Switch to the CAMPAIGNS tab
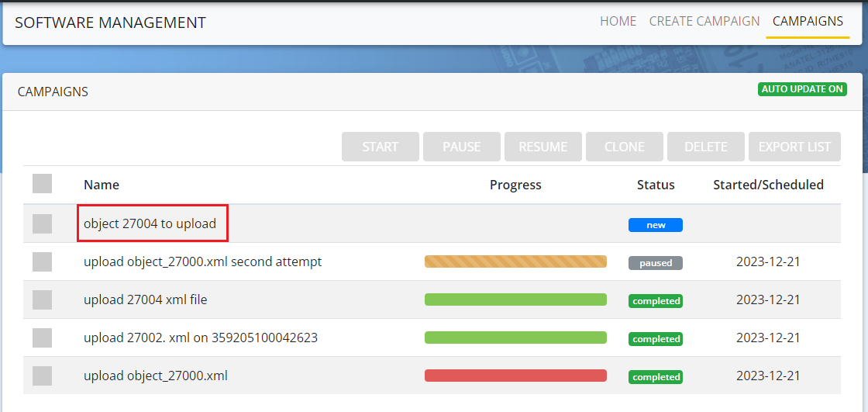The width and height of the screenshot is (868, 412). tap(808, 22)
